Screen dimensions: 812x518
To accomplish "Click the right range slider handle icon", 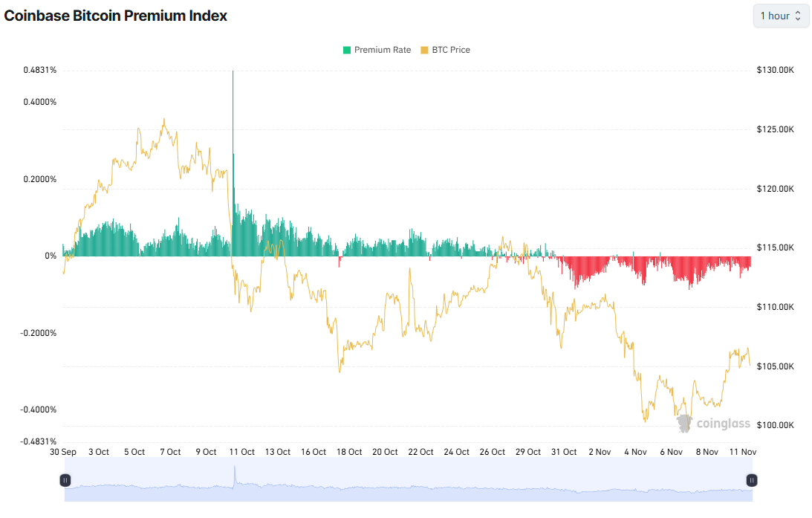I will [751, 480].
